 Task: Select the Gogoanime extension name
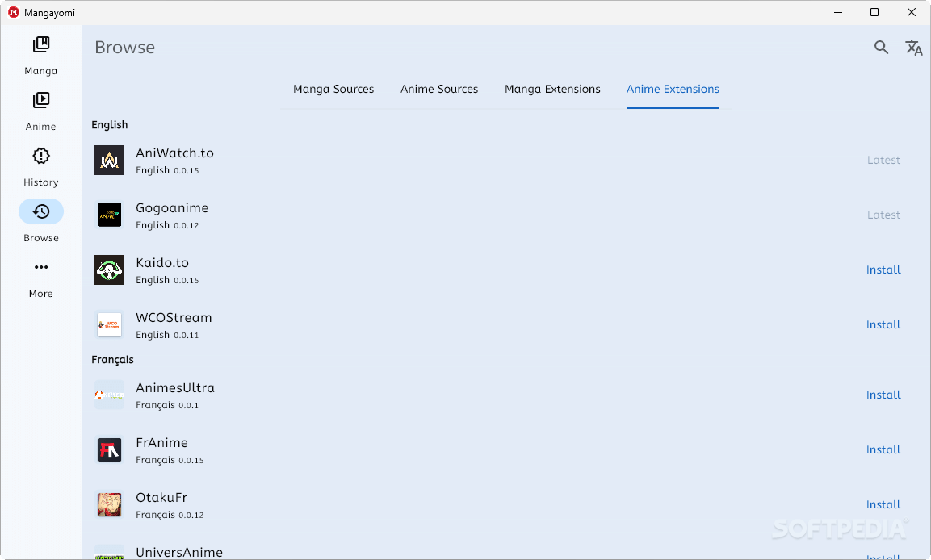[172, 208]
